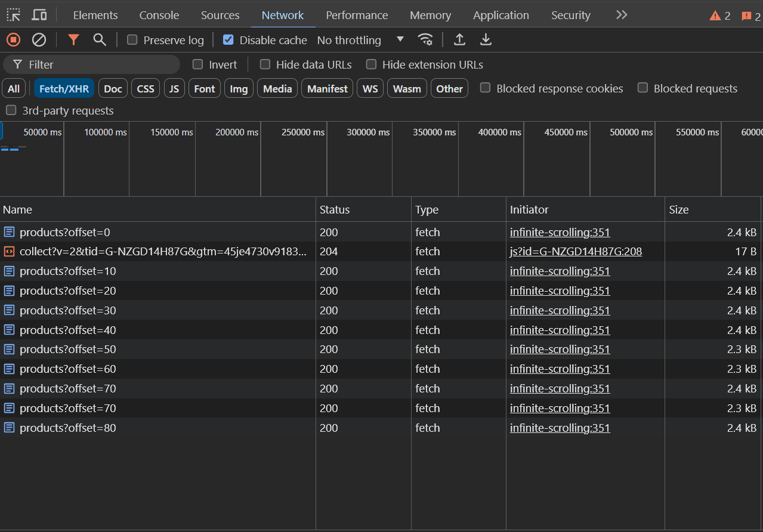Screen dimensions: 763x532
Task: Filter requests by Font type
Action: coord(205,89)
